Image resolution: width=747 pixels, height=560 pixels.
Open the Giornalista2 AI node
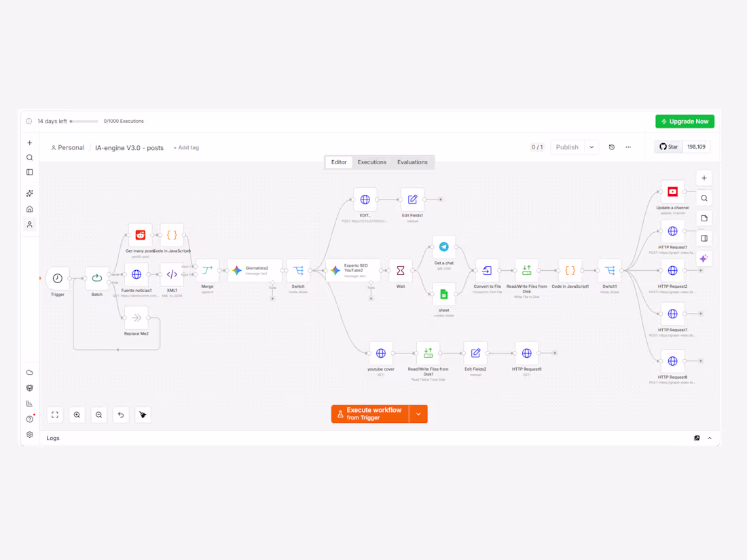[255, 270]
